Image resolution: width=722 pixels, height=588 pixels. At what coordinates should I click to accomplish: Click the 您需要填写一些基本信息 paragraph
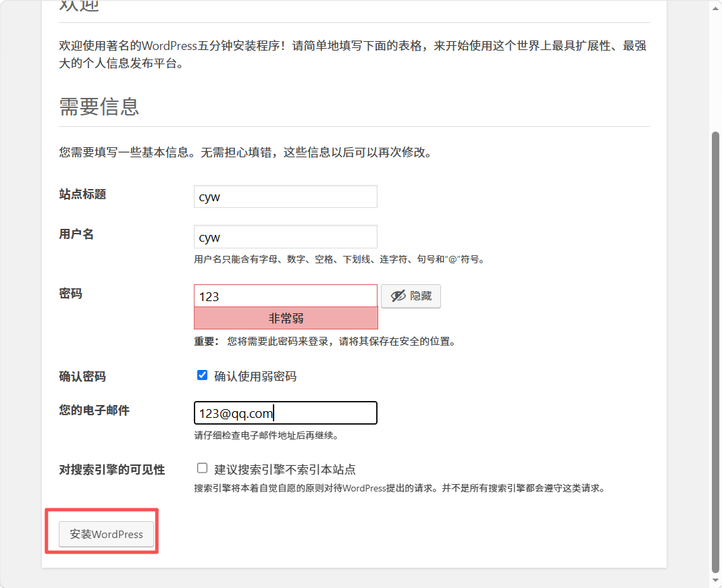[247, 153]
